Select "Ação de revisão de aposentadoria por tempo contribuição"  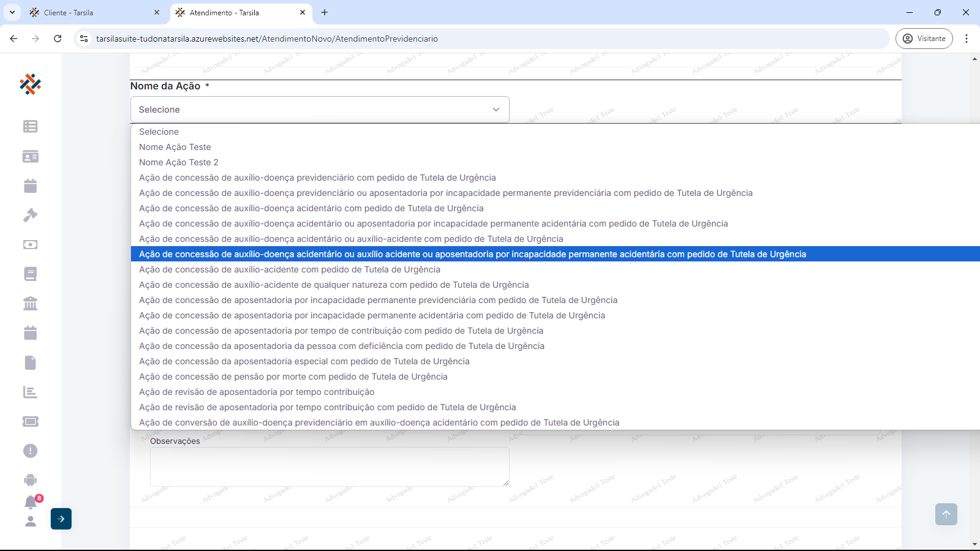(257, 392)
